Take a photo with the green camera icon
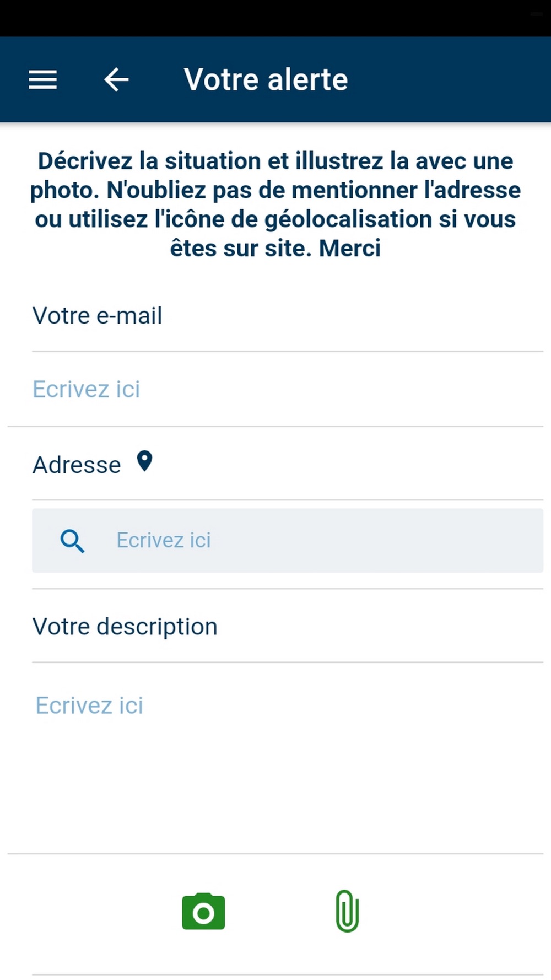 (x=203, y=912)
